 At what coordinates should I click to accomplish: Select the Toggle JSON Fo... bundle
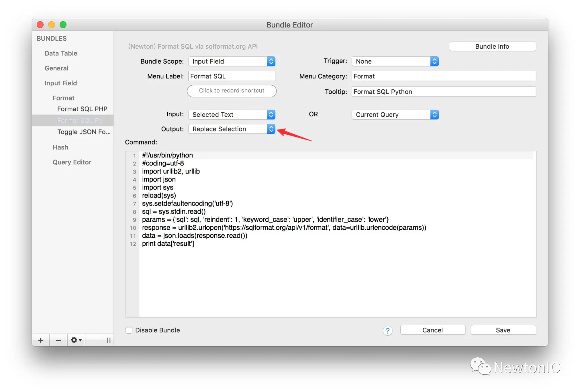[84, 132]
